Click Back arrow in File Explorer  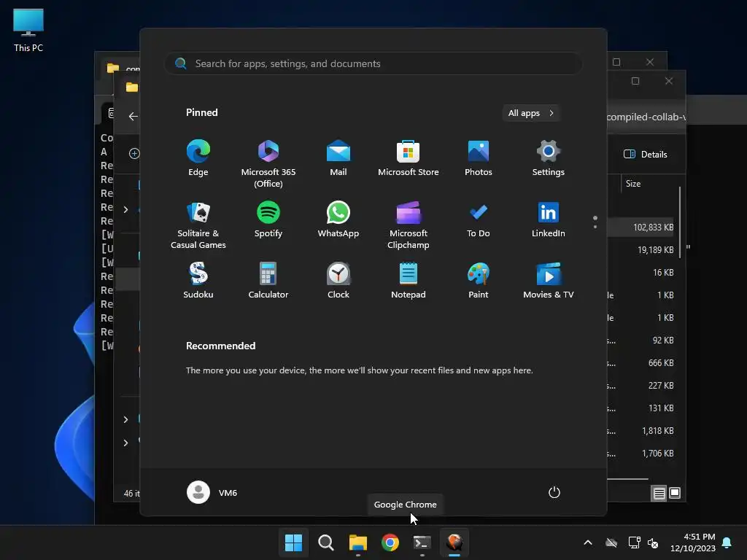tap(133, 116)
